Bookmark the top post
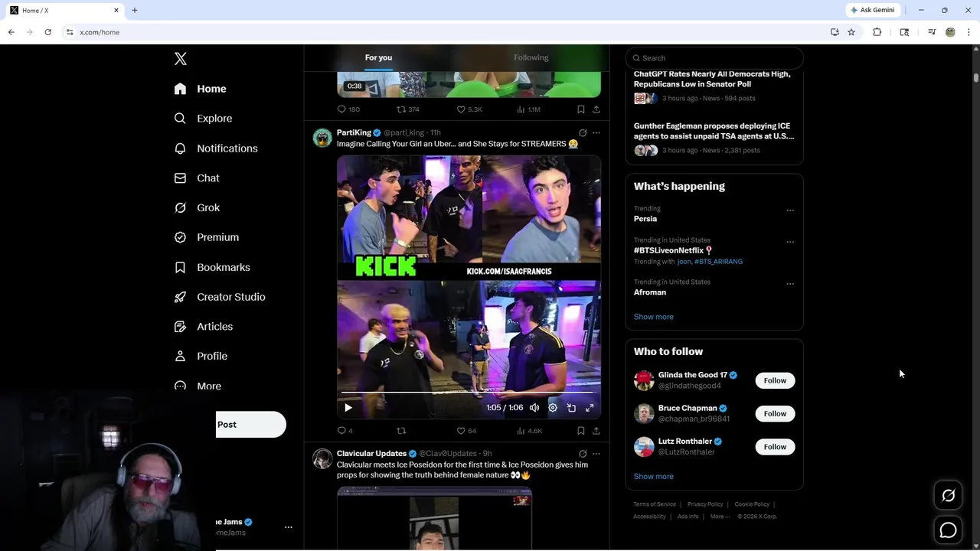Viewport: 980px width, 551px height. [x=581, y=109]
